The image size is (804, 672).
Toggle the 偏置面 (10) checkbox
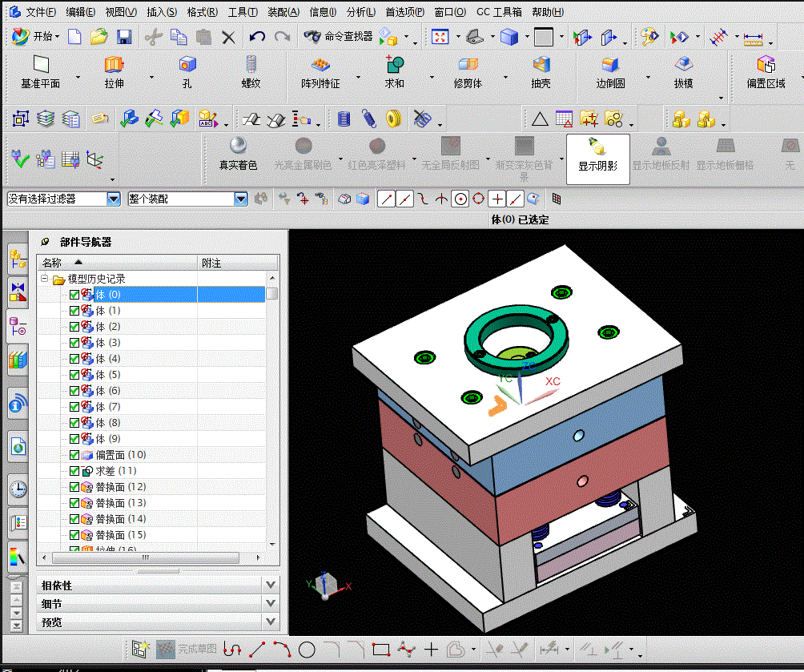pyautogui.click(x=74, y=454)
